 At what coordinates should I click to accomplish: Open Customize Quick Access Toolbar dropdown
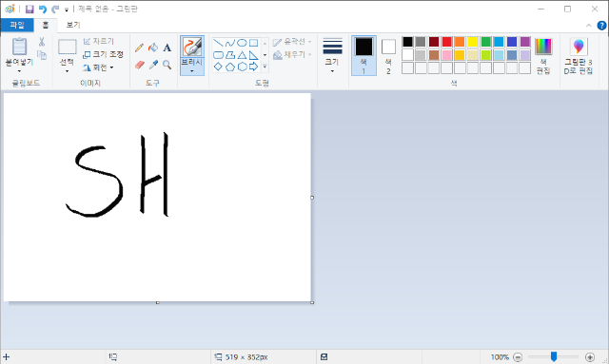coord(67,10)
